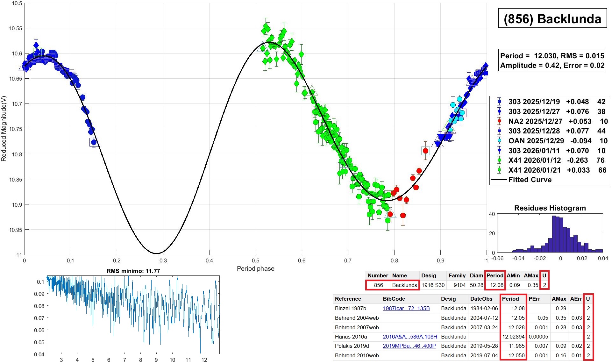The image size is (612, 364).
Task: Click the X41 2026/01/21 green diamond marker
Action: click(499, 170)
